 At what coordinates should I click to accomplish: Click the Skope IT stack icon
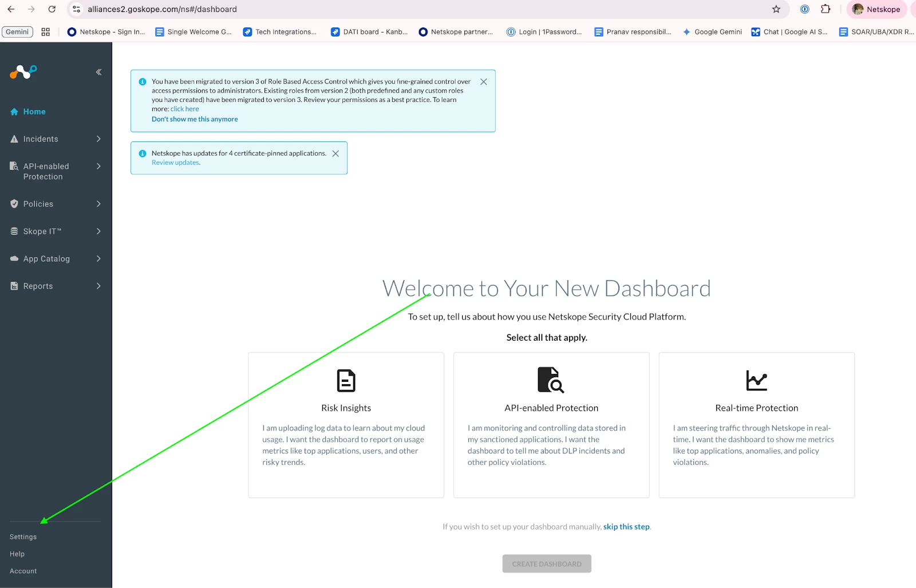point(14,231)
